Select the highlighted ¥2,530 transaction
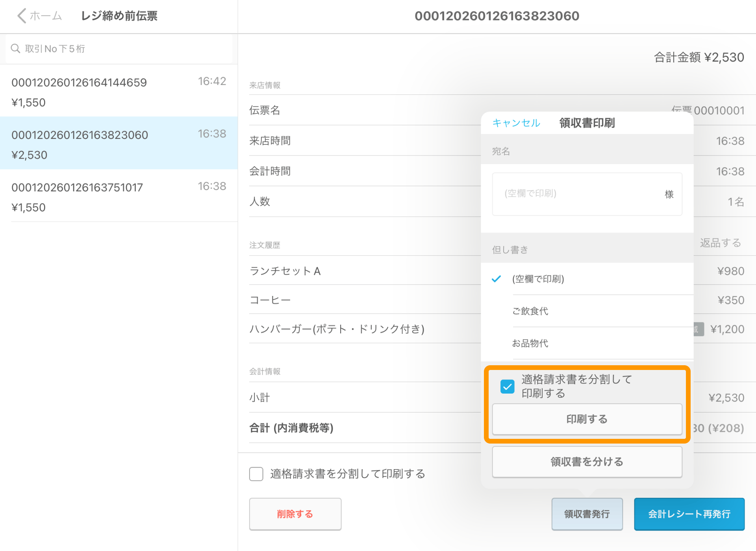This screenshot has width=756, height=551. (x=118, y=144)
